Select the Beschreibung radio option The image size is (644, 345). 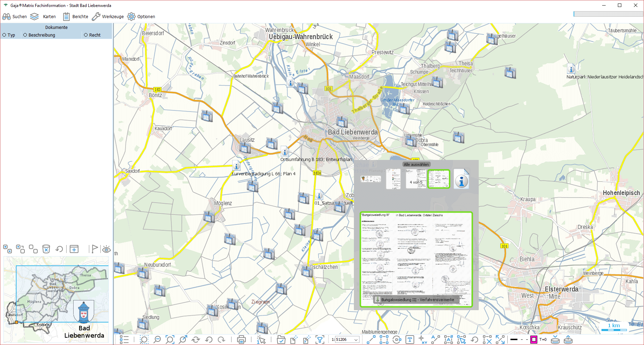point(25,35)
